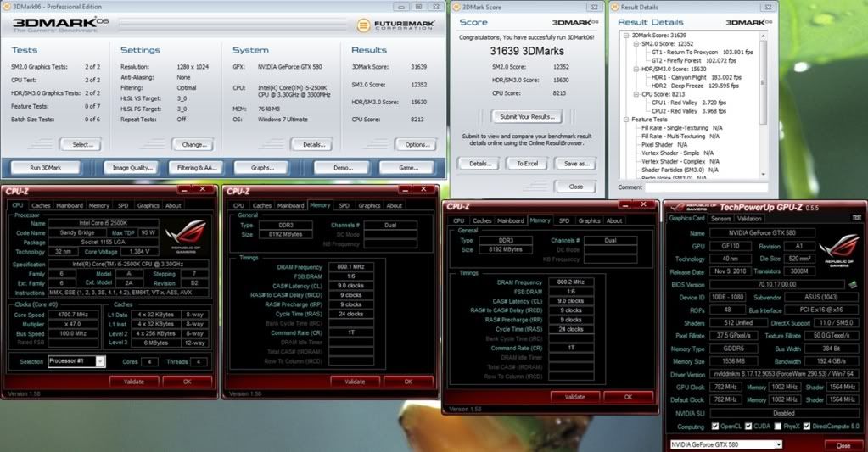Click the Comment input field
The image size is (868, 452).
click(706, 187)
